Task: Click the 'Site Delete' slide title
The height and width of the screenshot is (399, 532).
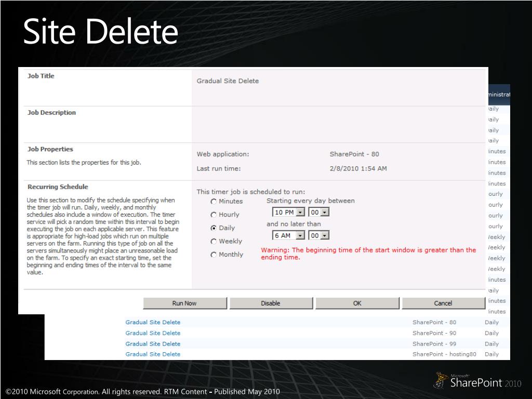Action: click(x=100, y=32)
